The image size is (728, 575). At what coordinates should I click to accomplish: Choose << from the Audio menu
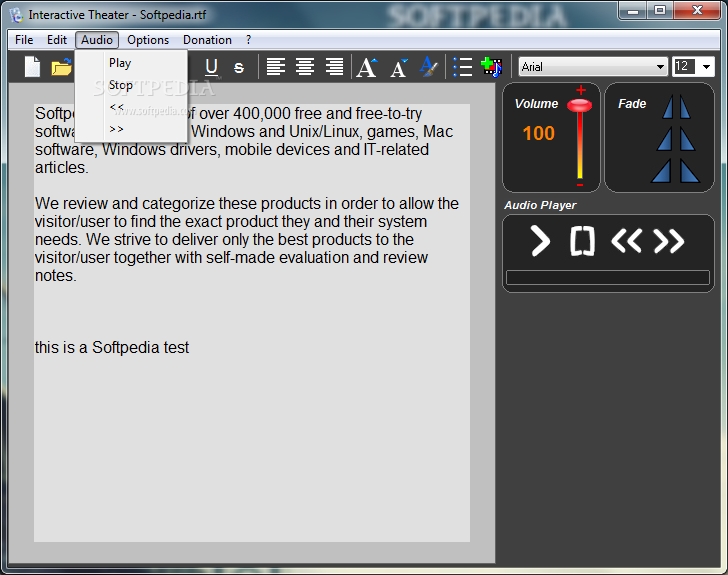(x=131, y=107)
